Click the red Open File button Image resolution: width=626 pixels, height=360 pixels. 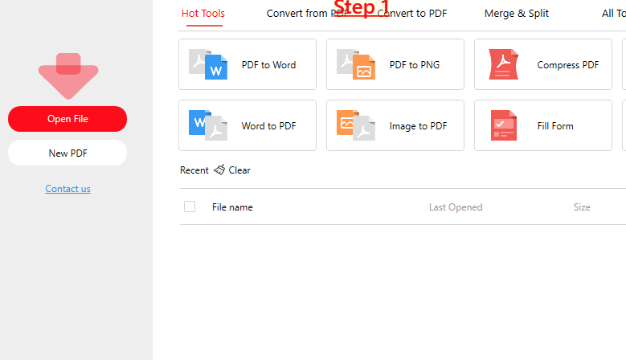click(67, 119)
